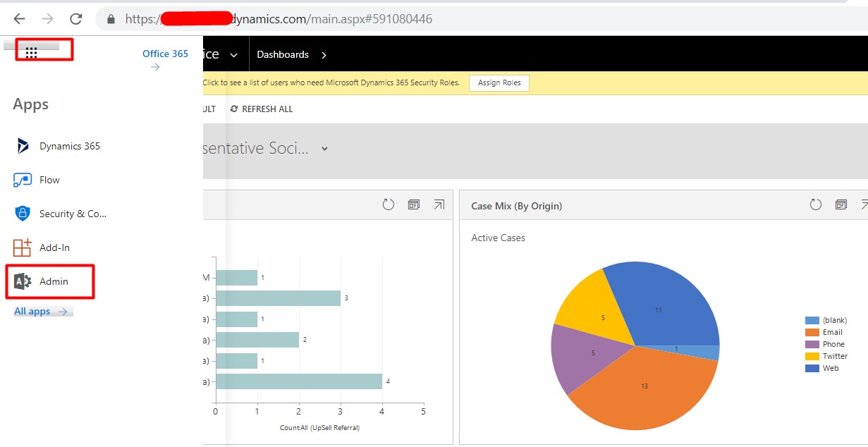Click the Email legend color swatch
Screen dimensions: 868x447
click(813, 331)
